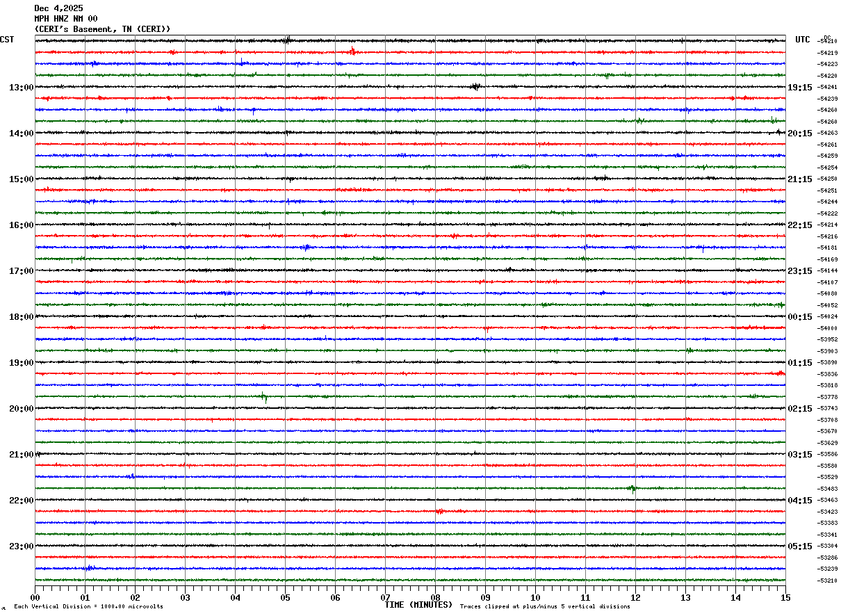Click the x-axis minute tick label '01'

(x=85, y=597)
